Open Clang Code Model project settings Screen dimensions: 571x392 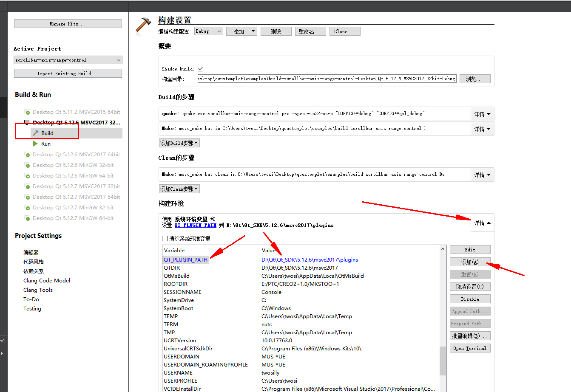point(47,280)
